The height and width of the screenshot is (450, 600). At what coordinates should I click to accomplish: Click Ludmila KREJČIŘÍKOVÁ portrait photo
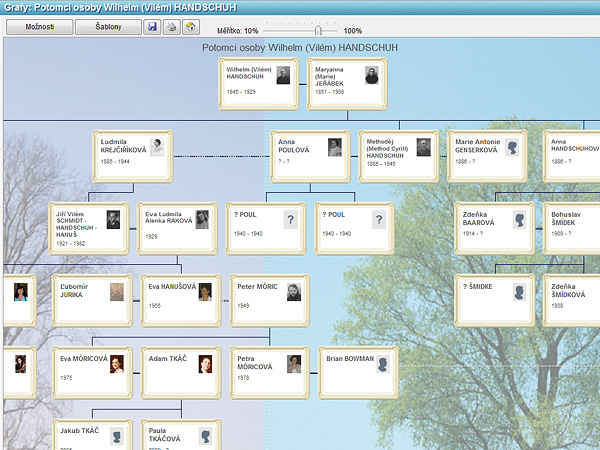tap(157, 147)
